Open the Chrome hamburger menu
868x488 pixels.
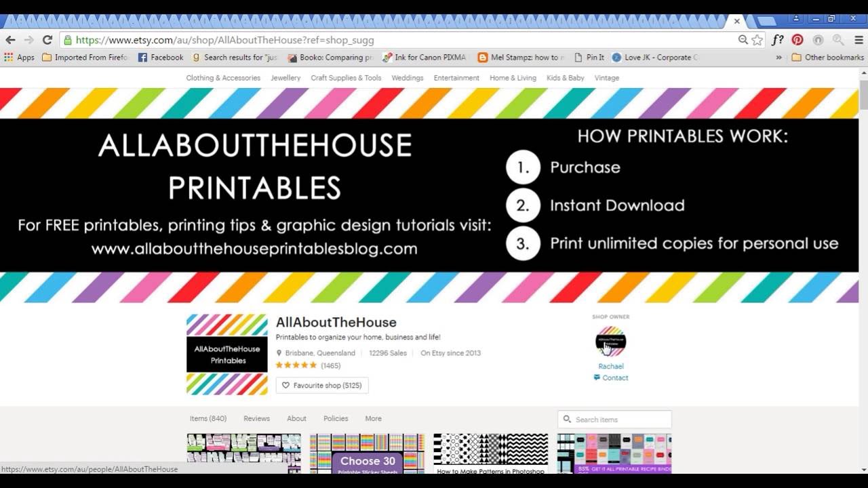coord(859,40)
